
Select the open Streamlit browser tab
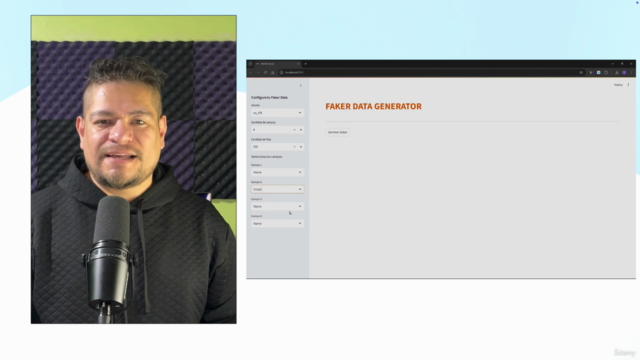278,64
